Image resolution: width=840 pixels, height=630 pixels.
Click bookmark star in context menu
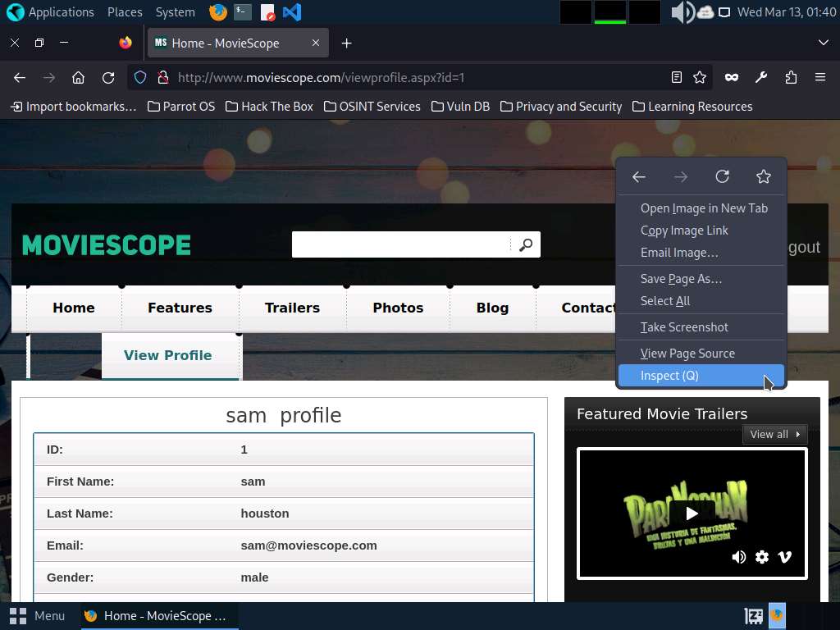click(x=763, y=176)
